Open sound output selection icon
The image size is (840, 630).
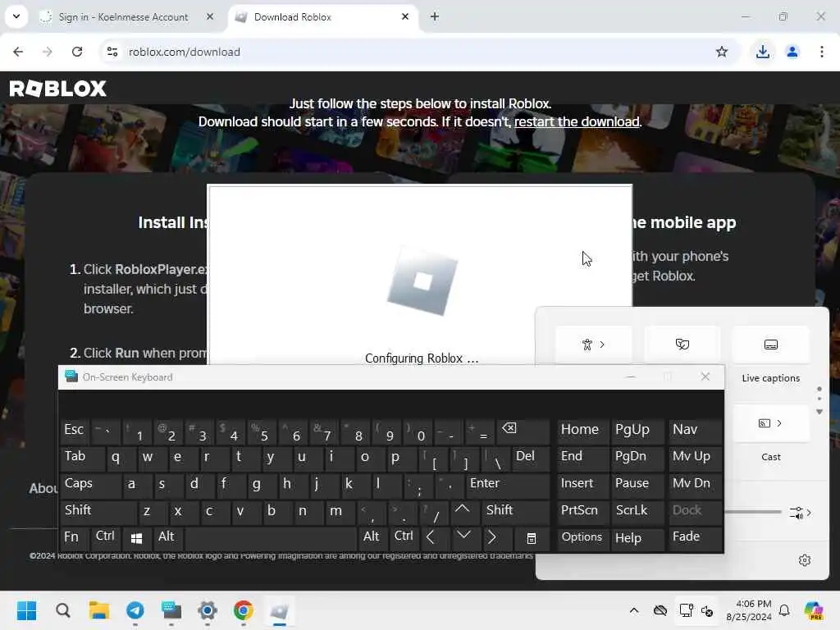(800, 513)
